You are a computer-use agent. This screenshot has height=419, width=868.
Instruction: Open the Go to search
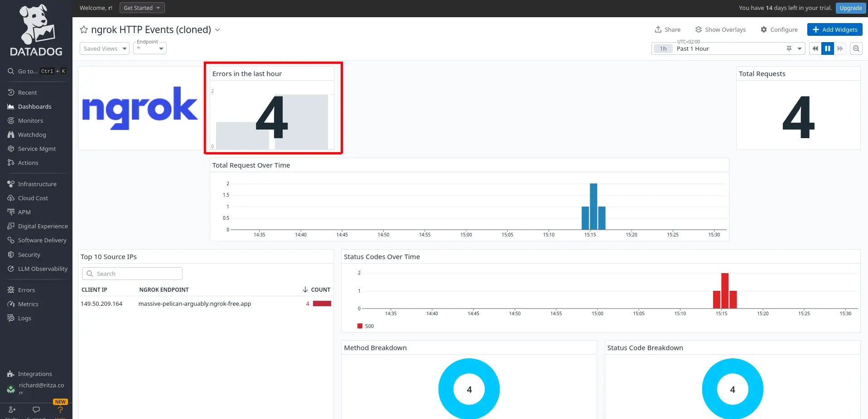[36, 71]
